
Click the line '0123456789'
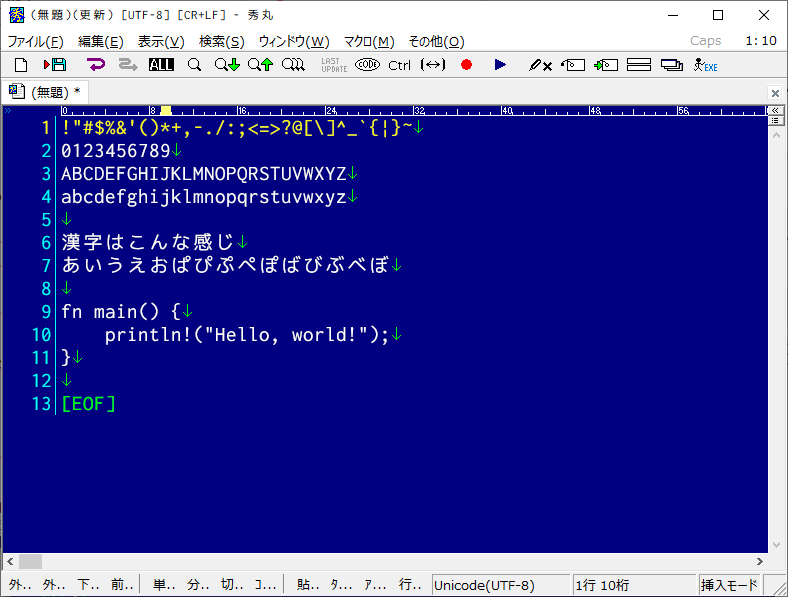coord(116,151)
